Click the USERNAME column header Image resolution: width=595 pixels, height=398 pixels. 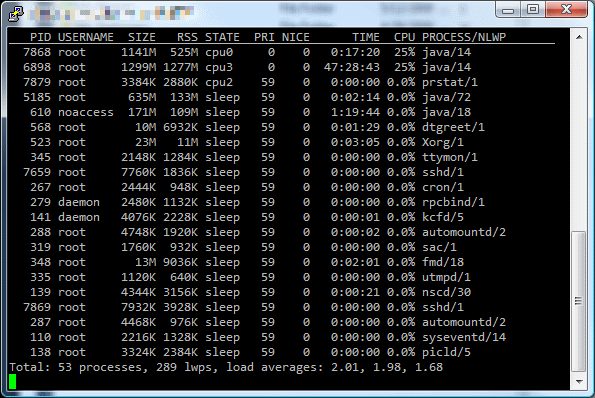tap(86, 37)
